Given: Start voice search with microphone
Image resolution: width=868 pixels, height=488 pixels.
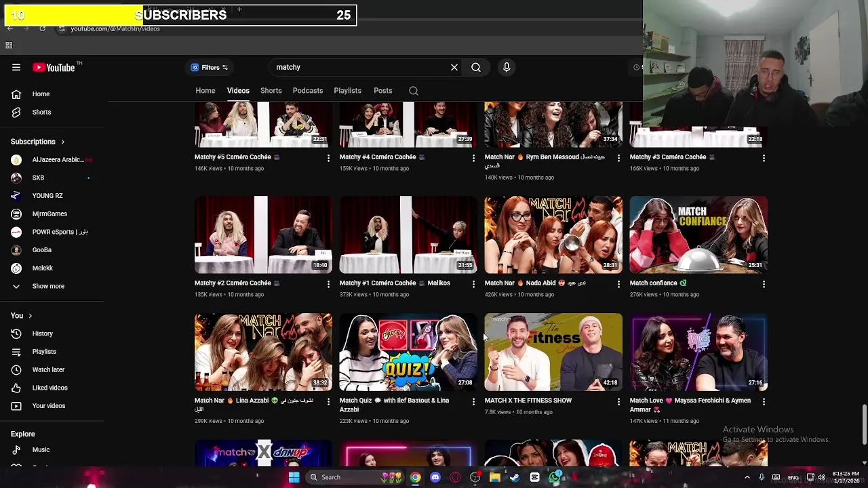Looking at the screenshot, I should coord(507,67).
